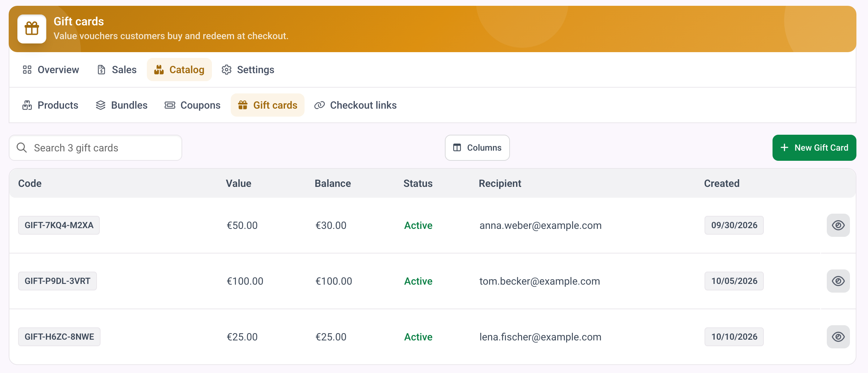Switch to the Catalog tab
The width and height of the screenshot is (868, 373).
coord(179,70)
